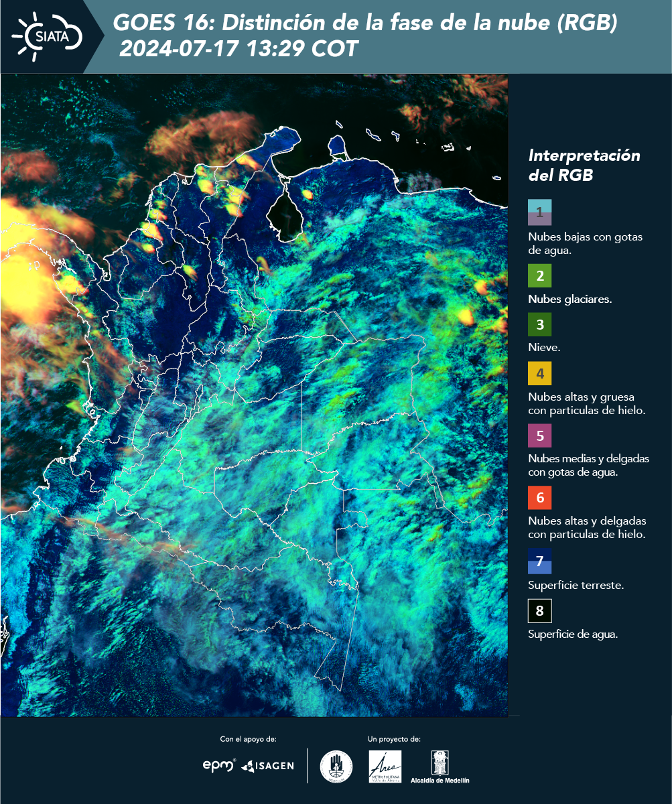
Task: Click 'Nubes altas y delgadas' legend label
Action: point(587,527)
